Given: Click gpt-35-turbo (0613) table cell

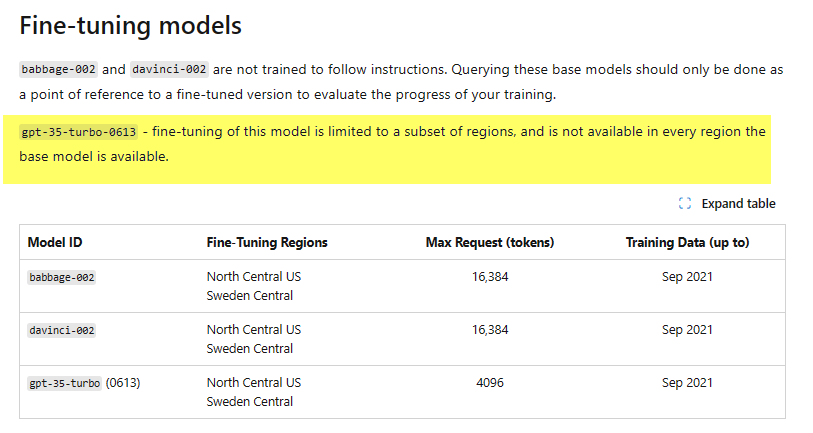Looking at the screenshot, I should (x=84, y=383).
